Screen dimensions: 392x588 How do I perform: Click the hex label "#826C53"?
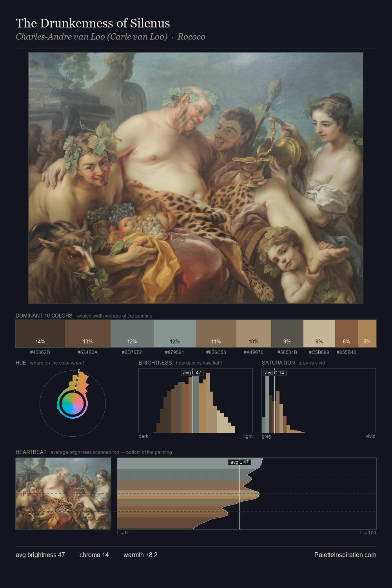point(216,352)
